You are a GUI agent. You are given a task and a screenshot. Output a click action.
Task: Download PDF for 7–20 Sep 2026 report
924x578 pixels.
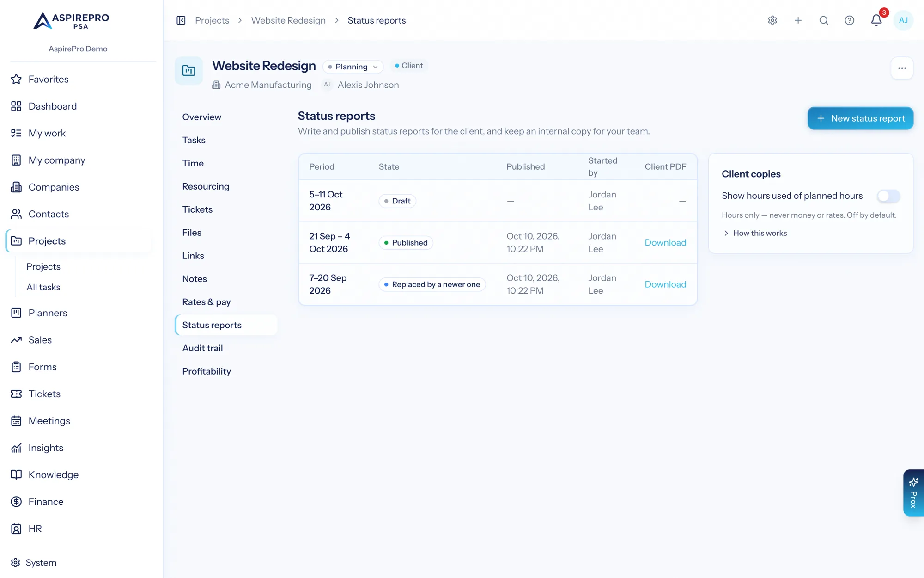point(665,284)
